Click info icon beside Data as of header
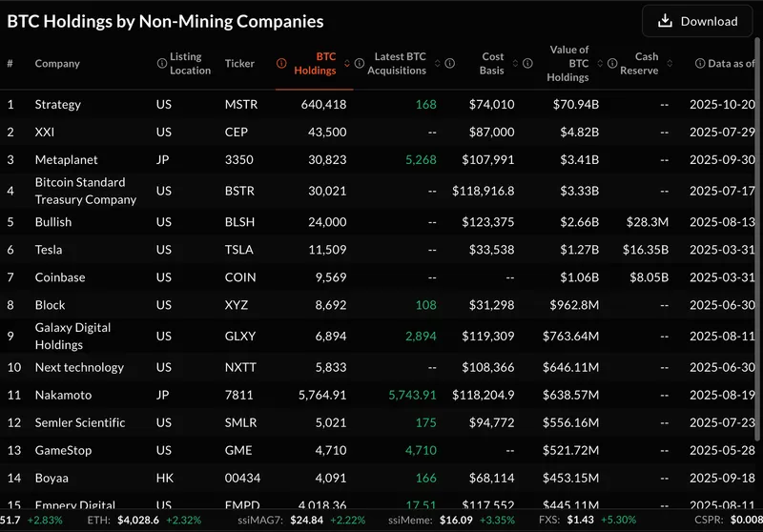 coord(699,64)
